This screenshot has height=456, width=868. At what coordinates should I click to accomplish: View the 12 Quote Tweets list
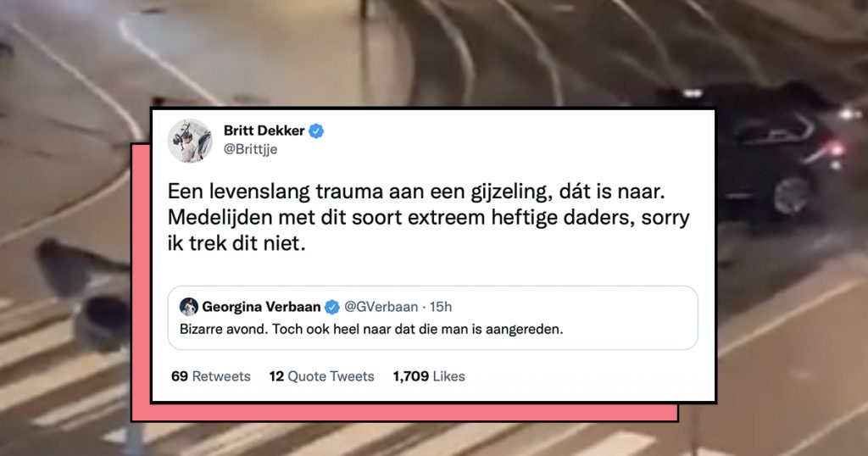point(321,376)
